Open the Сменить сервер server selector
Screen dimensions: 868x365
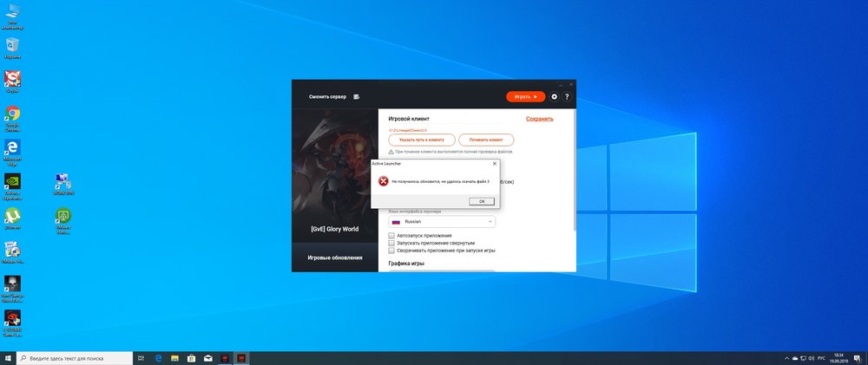[x=327, y=97]
